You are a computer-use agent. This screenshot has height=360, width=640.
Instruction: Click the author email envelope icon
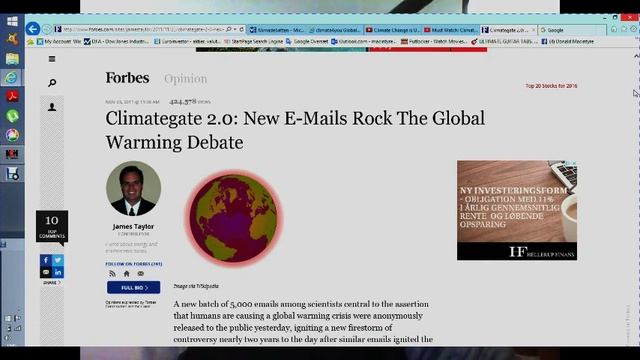140,273
